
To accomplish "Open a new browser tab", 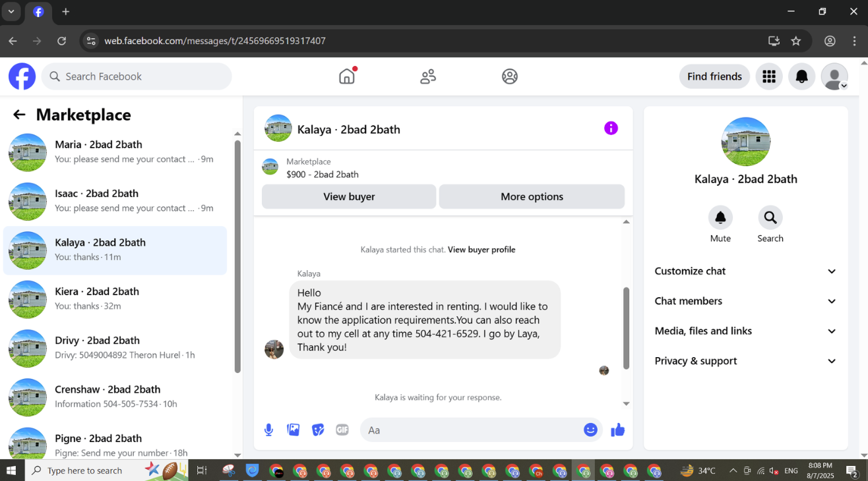I will point(66,12).
